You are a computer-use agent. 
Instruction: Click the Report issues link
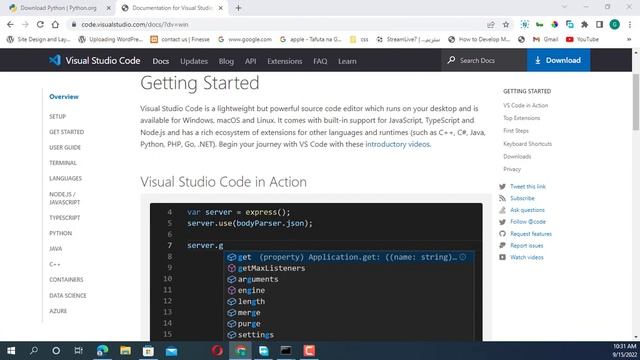527,246
